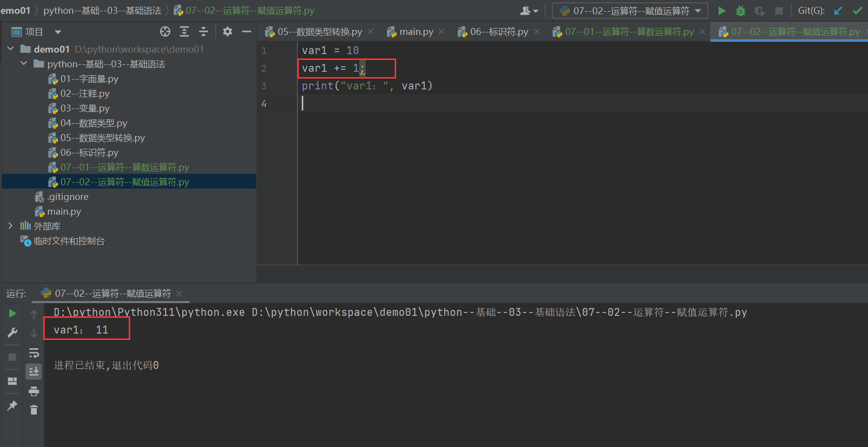Clear console with trash icon
This screenshot has height=447, width=868.
34,410
